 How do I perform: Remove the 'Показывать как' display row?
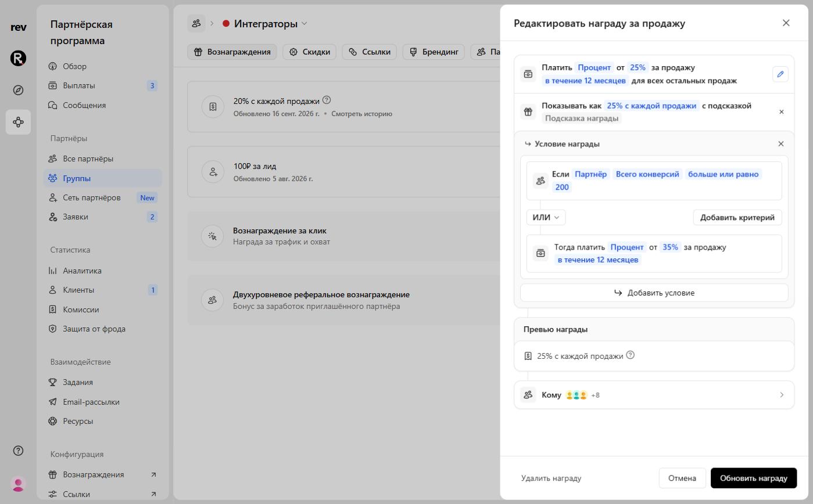pos(781,111)
